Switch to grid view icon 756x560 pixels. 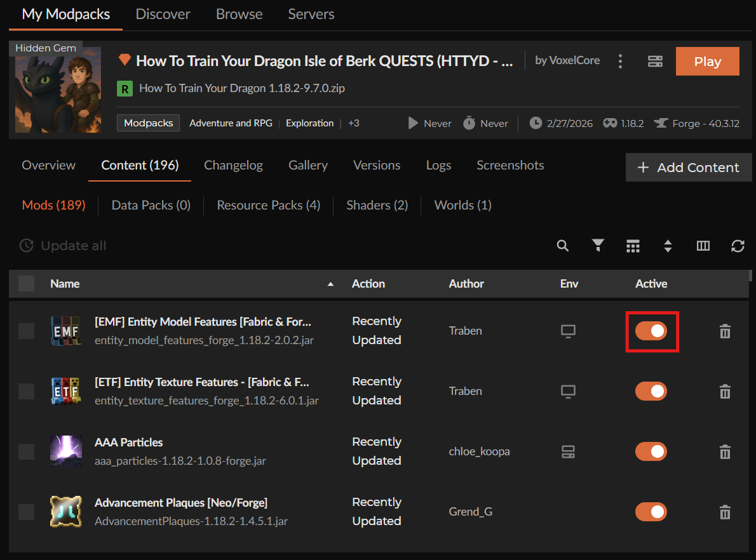(633, 246)
